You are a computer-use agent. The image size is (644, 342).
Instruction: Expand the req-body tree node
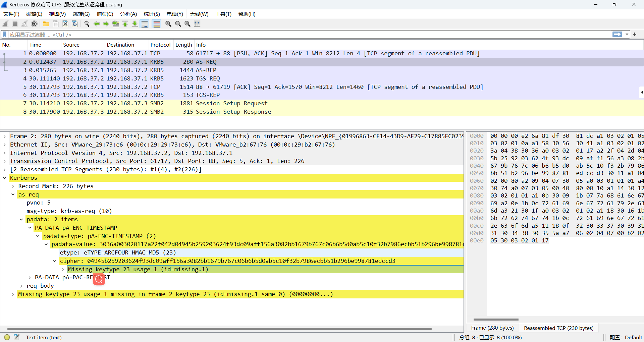(21, 286)
